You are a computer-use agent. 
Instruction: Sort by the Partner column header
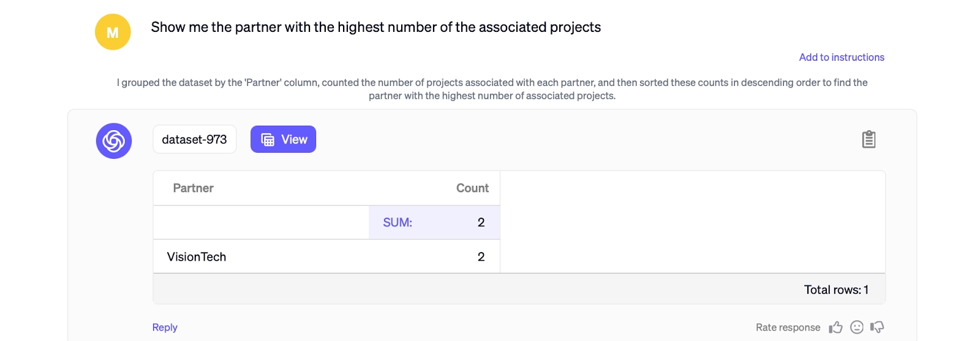[193, 188]
